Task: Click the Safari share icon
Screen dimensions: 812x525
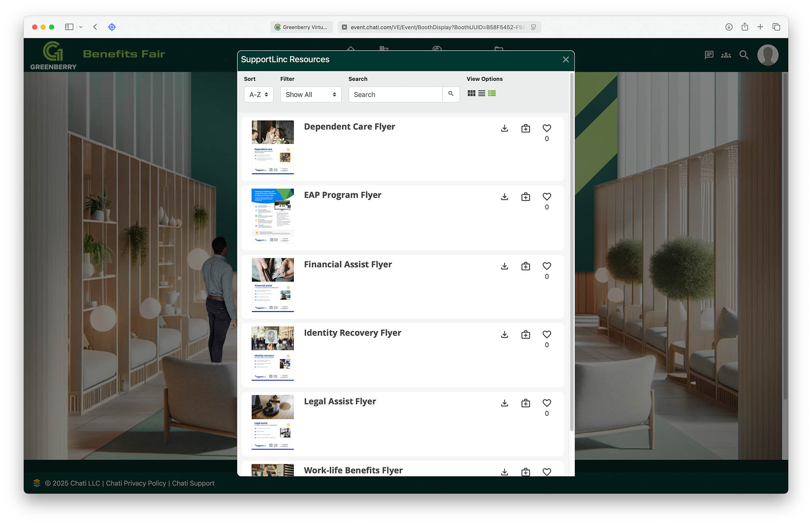Action: [x=745, y=27]
